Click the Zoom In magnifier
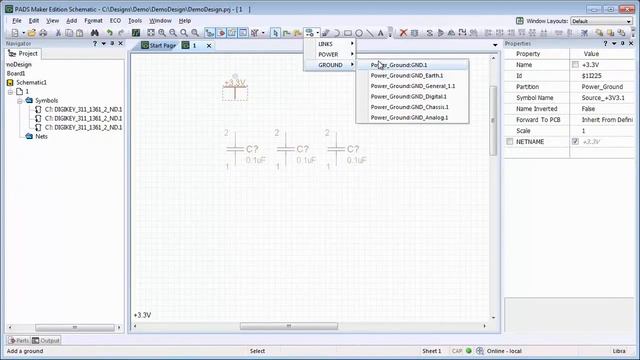The image size is (640, 360). point(162,33)
